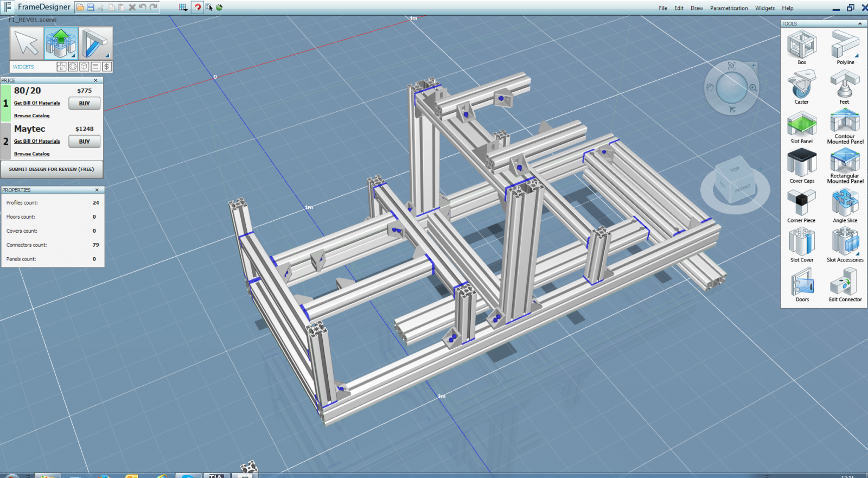Save the scene with the floppy icon
The height and width of the screenshot is (478, 868).
90,8
